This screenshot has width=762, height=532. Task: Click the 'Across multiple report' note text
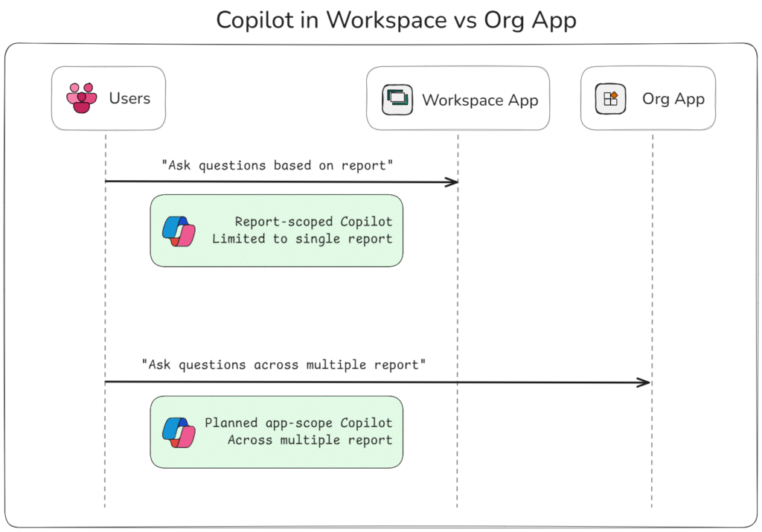310,440
